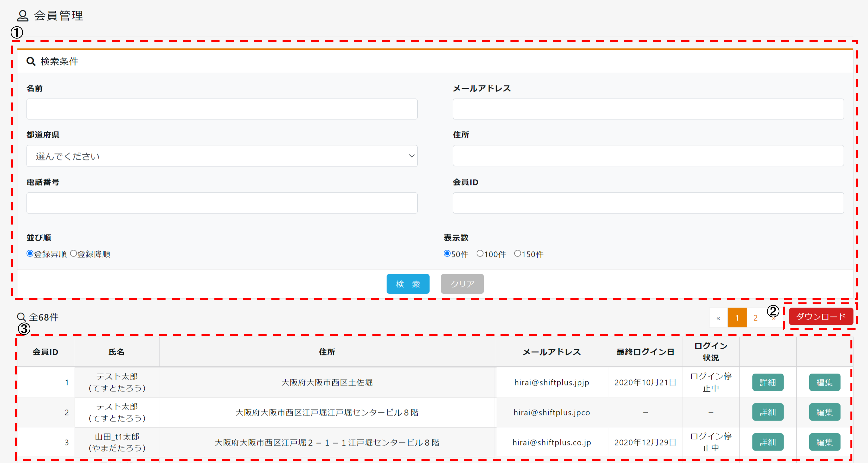This screenshot has height=463, width=868.
Task: Switch to page 2 of results
Action: click(756, 318)
